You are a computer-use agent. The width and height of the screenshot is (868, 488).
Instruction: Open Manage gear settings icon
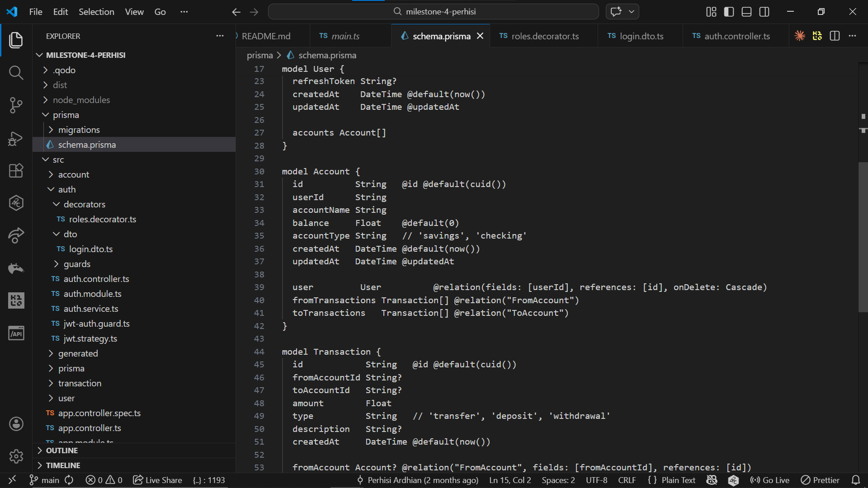pos(16,456)
